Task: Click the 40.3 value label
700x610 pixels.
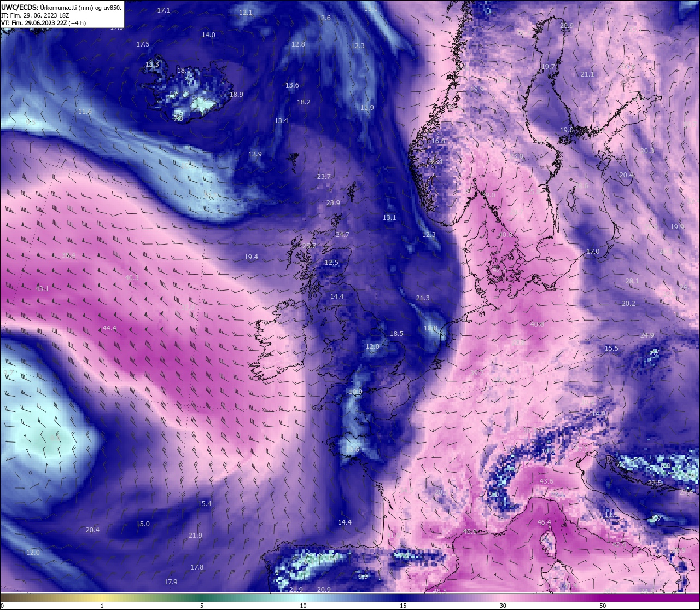Action: pos(132,278)
